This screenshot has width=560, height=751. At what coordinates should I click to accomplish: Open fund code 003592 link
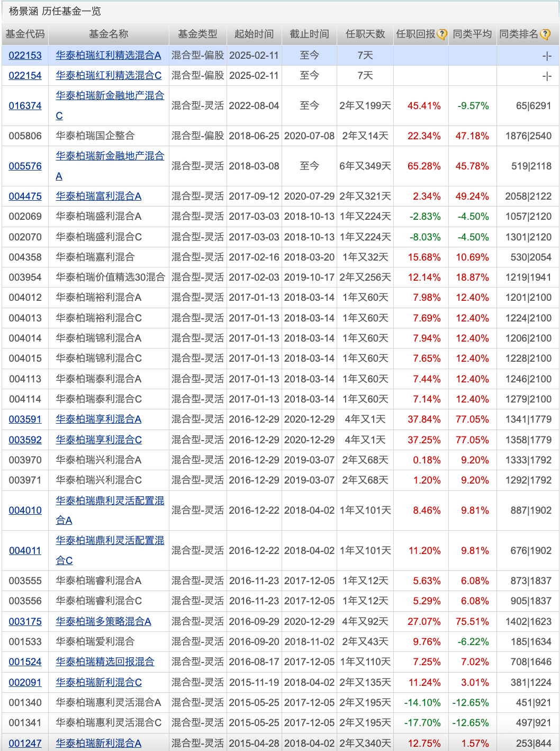(x=25, y=440)
